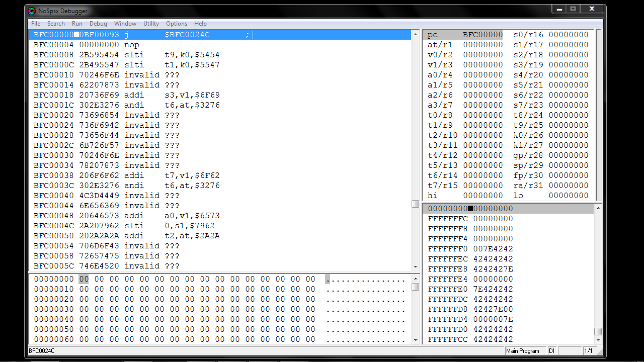Click the disassembly pane scroll-down arrow
This screenshot has height=362, width=644.
(415, 266)
